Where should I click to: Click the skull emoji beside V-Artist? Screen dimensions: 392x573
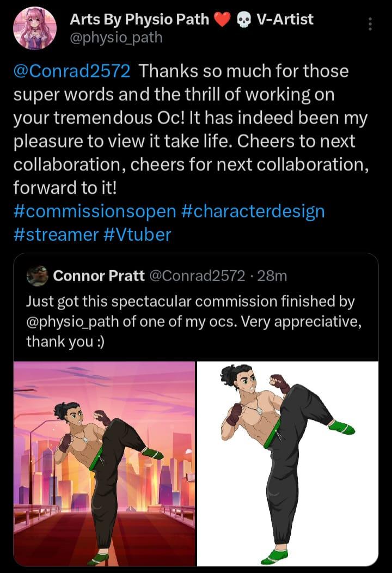pos(244,20)
